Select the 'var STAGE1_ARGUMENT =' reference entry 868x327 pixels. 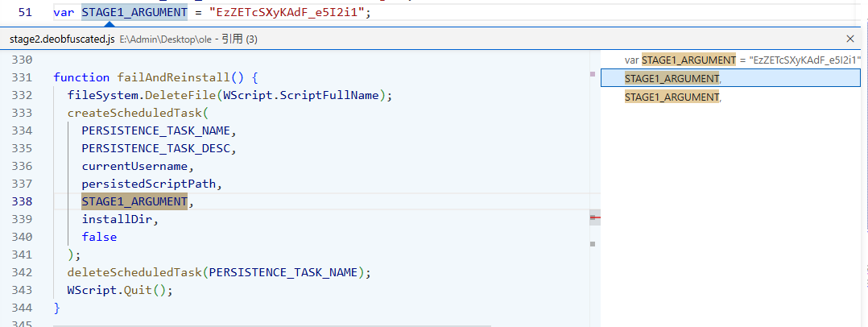pyautogui.click(x=731, y=60)
